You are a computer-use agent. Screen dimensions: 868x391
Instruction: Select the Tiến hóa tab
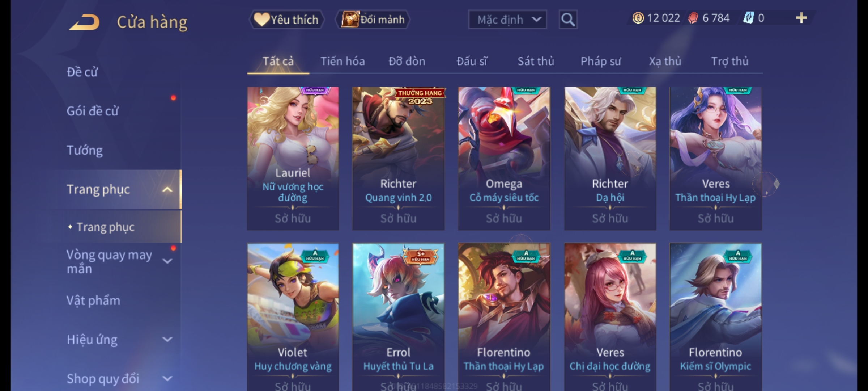342,61
